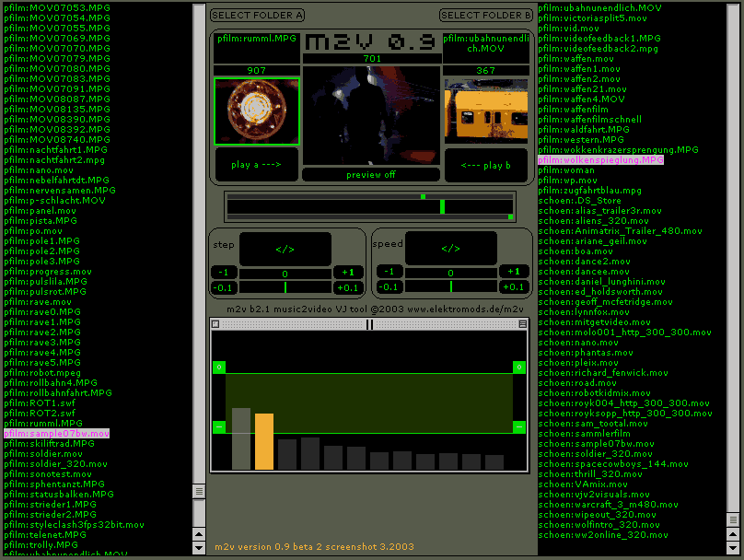744x560 pixels.
Task: Click the upper-right green threshold handle
Action: pos(519,367)
